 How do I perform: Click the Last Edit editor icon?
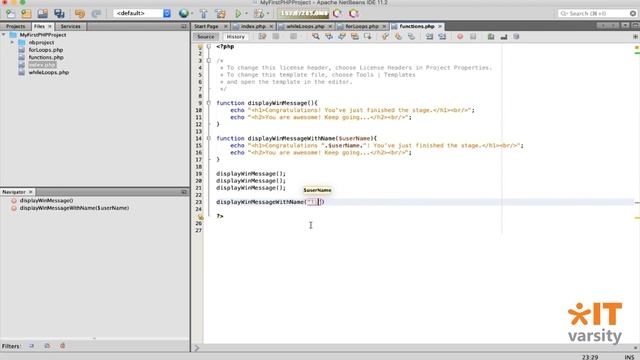[262, 37]
